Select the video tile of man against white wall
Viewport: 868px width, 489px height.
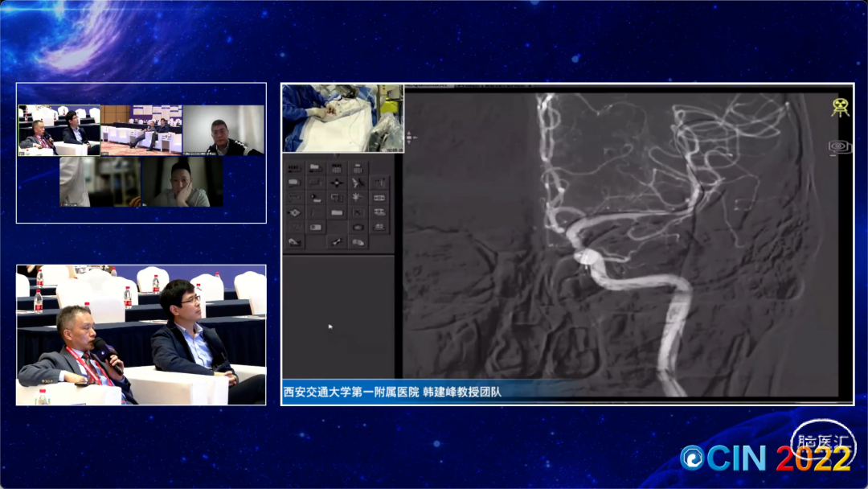coord(223,130)
